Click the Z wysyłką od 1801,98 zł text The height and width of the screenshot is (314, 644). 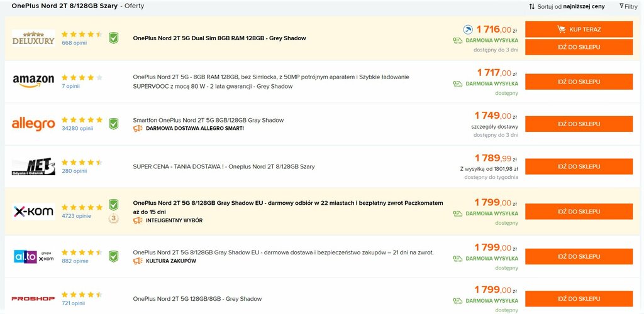pyautogui.click(x=489, y=168)
